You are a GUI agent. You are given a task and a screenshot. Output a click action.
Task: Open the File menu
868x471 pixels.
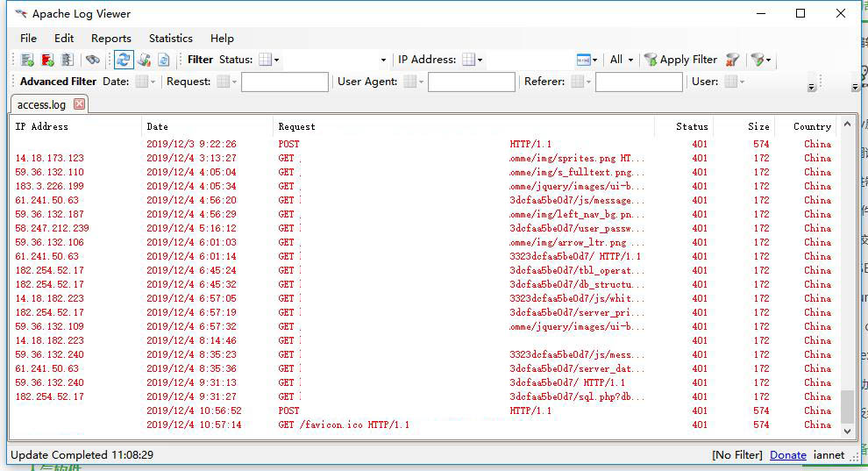pyautogui.click(x=28, y=39)
